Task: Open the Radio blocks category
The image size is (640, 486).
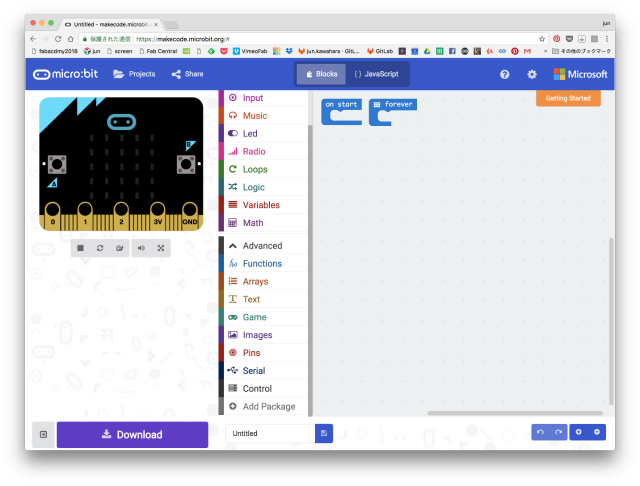Action: (263, 152)
